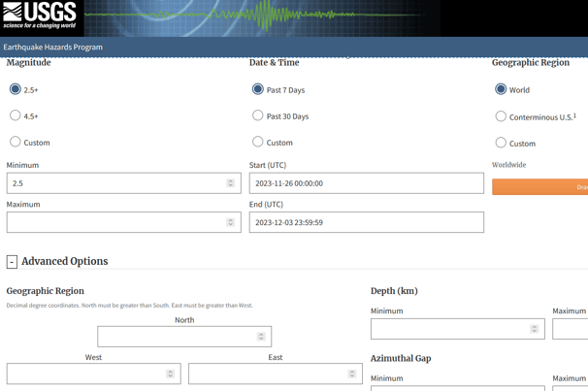This screenshot has height=391, width=588.
Task: Adjust the Minimum magnitude spinner arrows
Action: pos(231,183)
